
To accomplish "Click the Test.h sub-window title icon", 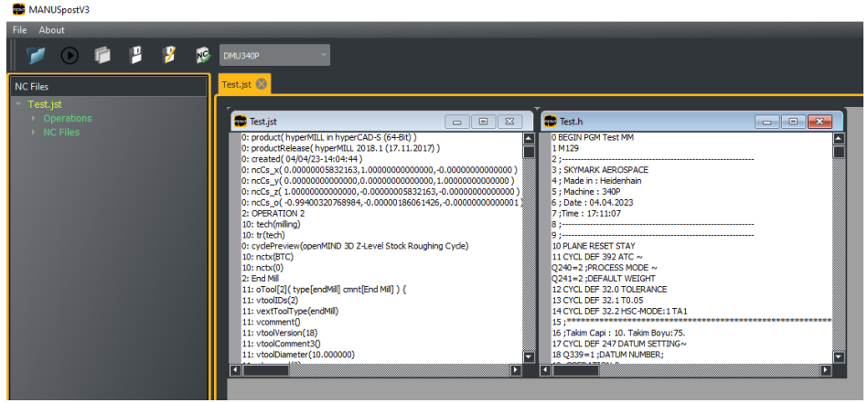I will pos(551,121).
